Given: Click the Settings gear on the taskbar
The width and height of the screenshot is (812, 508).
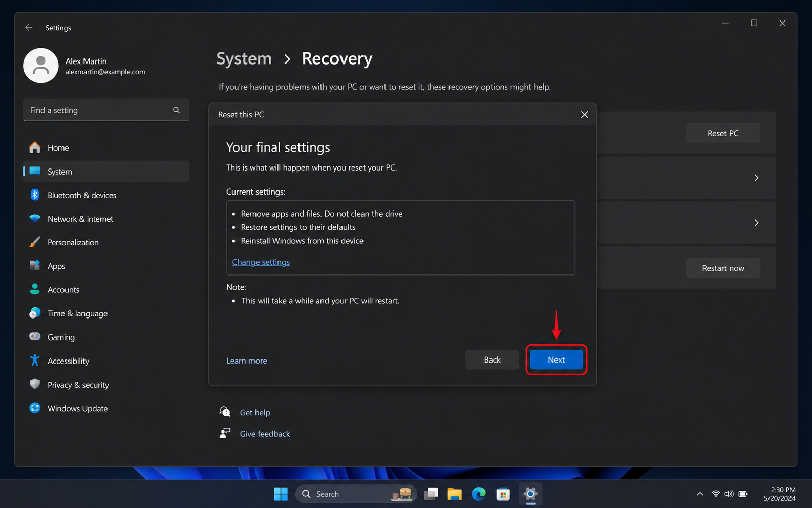Looking at the screenshot, I should pyautogui.click(x=530, y=494).
